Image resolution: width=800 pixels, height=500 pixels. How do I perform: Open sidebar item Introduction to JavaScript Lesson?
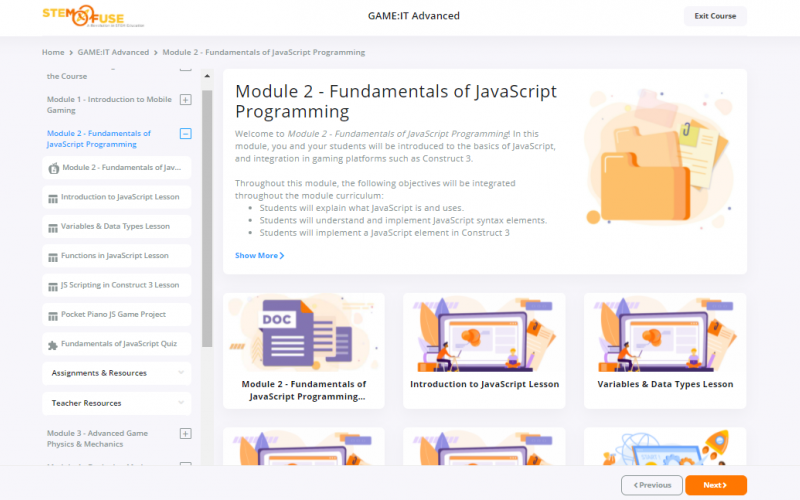116,197
